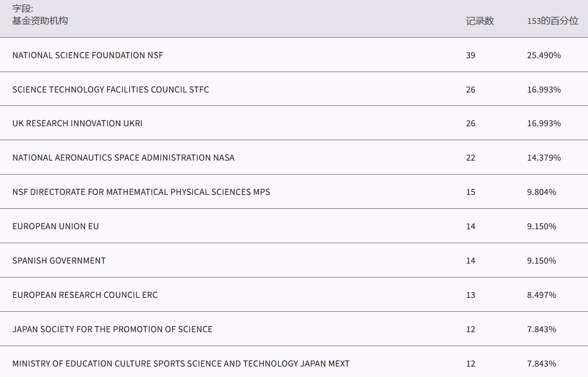Select JAPAN SOCIETY FOR THE PROMOTION OF SCIENCE
Screen dimensions: 588x377
click(112, 329)
